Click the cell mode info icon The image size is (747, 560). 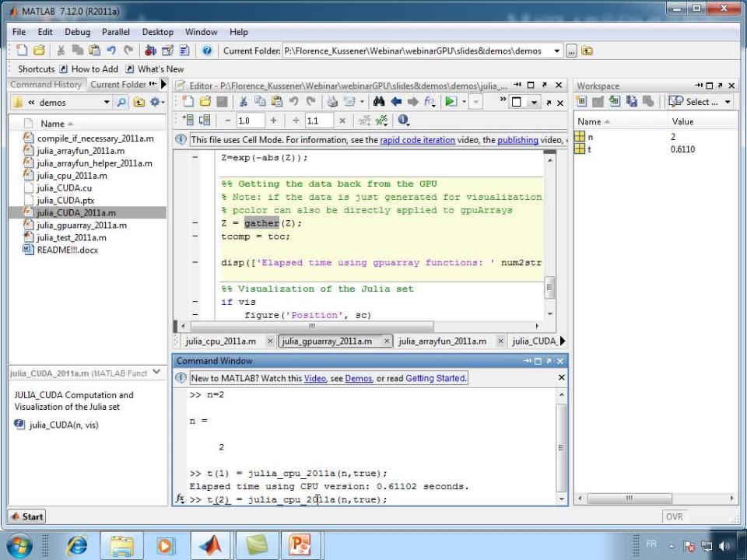pyautogui.click(x=403, y=120)
